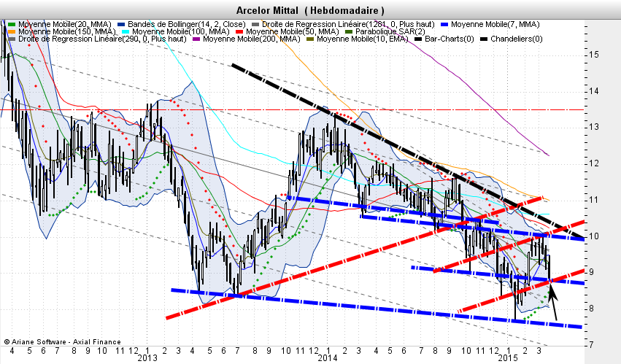Click the olive swatch for Moyenne Mobile(10, EMA)
Image resolution: width=621 pixels, height=364 pixels.
(309, 39)
